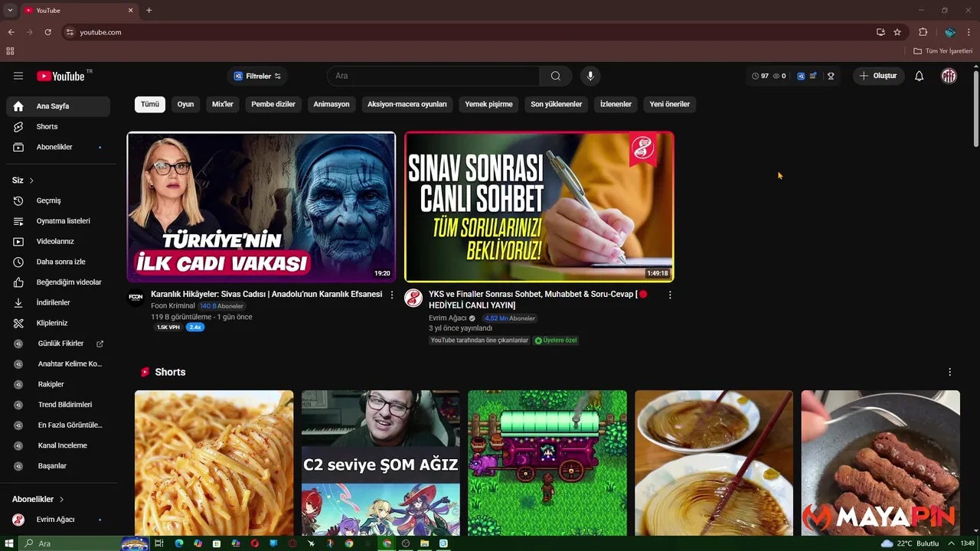The image size is (980, 551).
Task: Open Shorts in the sidebar
Action: (x=58, y=126)
